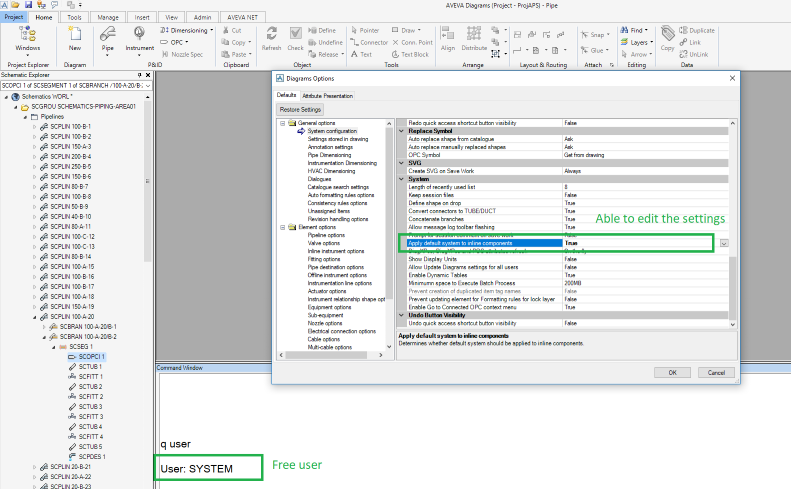Viewport: 791px width, 489px height.
Task: Collapse the Element options tree node
Action: click(283, 227)
